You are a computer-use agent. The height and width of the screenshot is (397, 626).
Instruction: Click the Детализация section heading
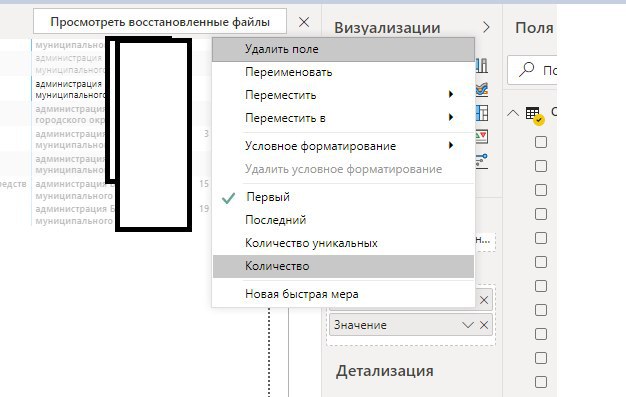384,371
